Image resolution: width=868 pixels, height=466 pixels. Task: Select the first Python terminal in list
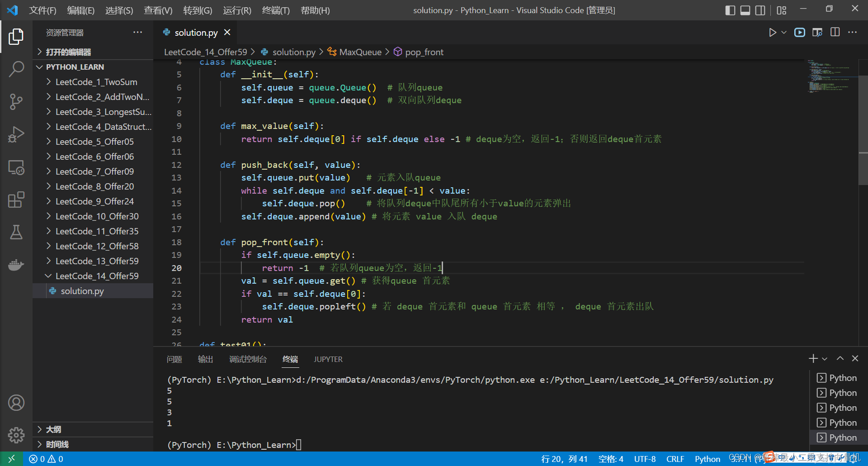tap(839, 378)
